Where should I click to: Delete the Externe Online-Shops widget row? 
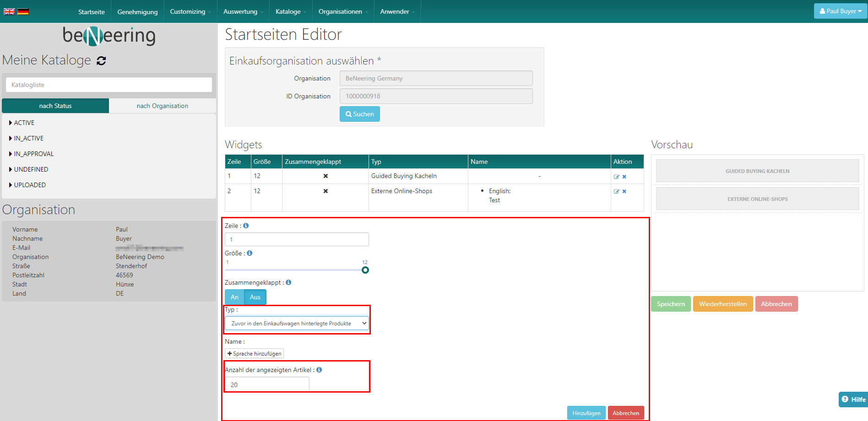point(624,191)
